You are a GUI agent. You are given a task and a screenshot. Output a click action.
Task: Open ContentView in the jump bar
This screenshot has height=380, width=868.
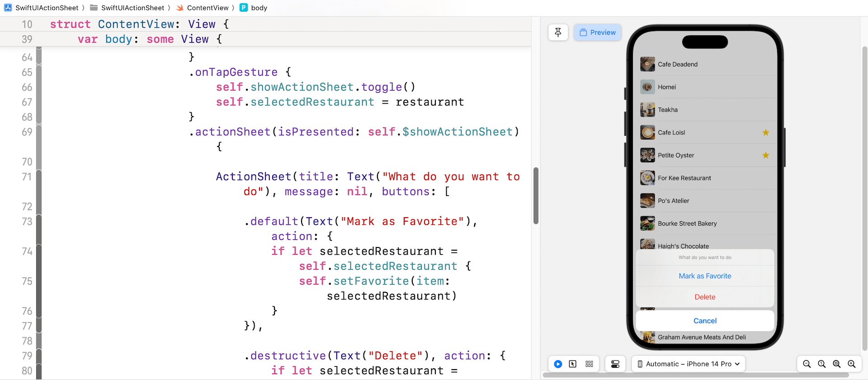pyautogui.click(x=202, y=8)
